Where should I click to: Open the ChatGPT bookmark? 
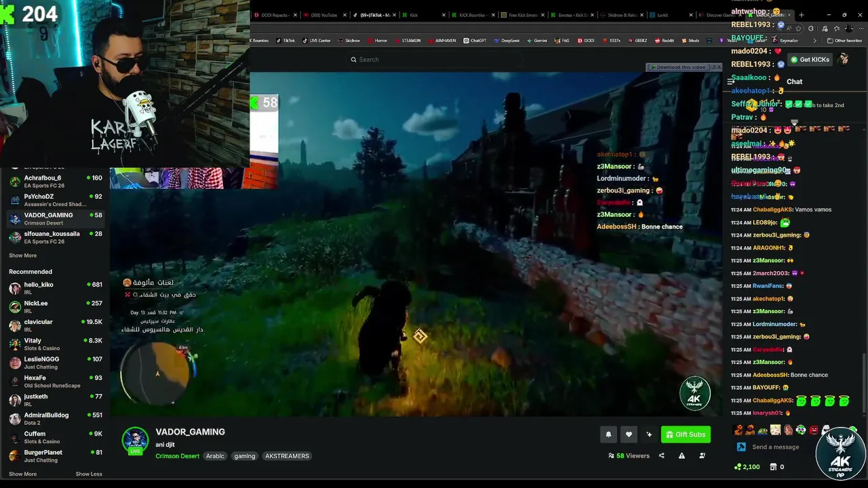tap(475, 41)
